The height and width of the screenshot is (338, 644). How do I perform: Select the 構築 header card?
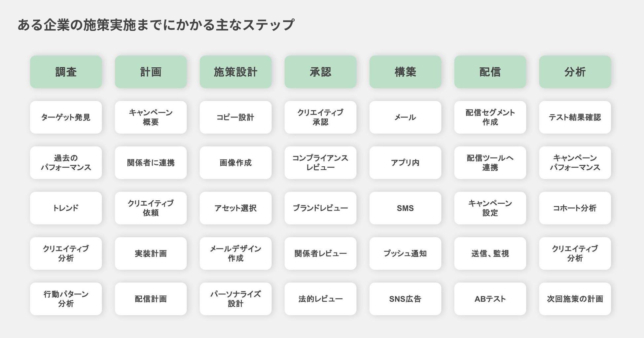pyautogui.click(x=405, y=72)
